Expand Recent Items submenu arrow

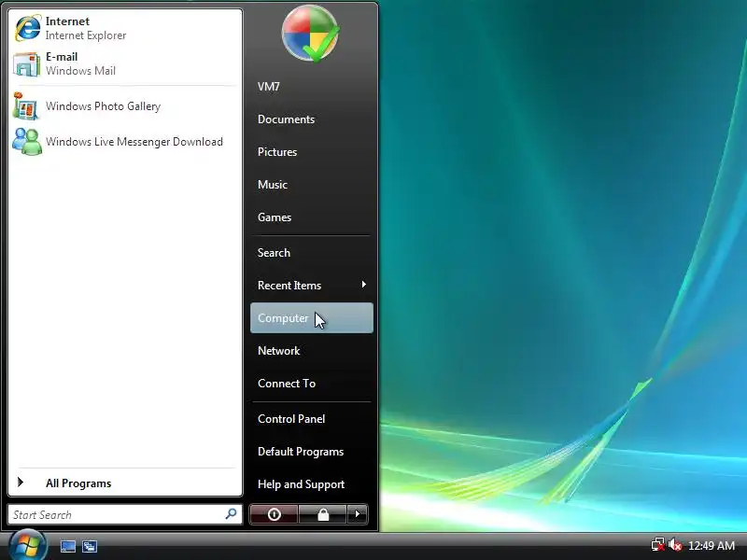click(364, 285)
